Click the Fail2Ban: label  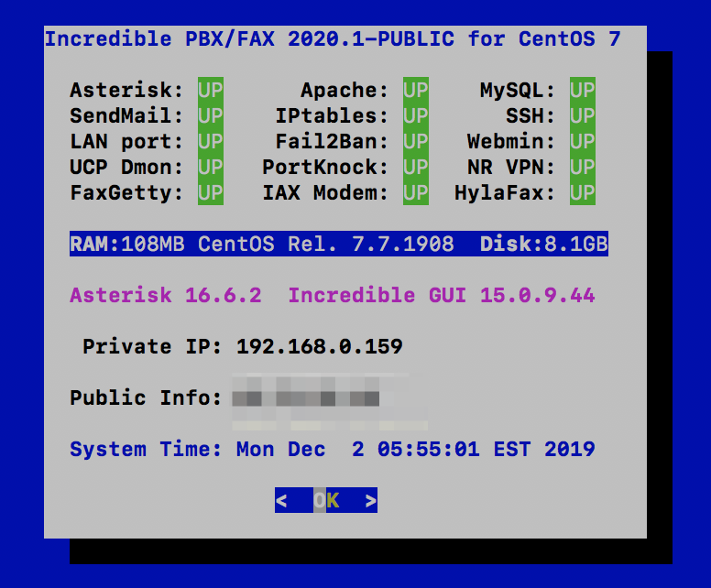point(332,141)
